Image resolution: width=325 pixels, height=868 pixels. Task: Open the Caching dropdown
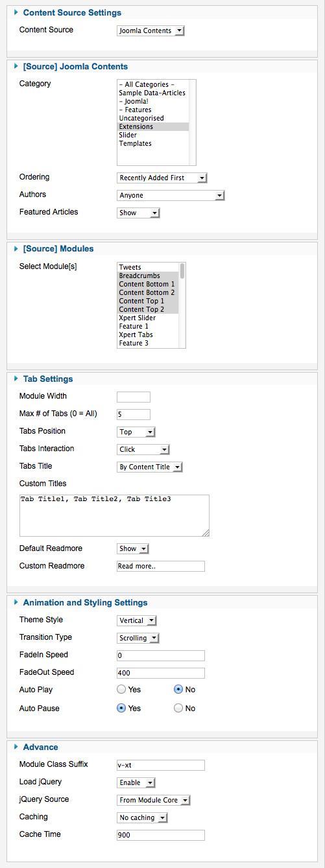[x=143, y=817]
